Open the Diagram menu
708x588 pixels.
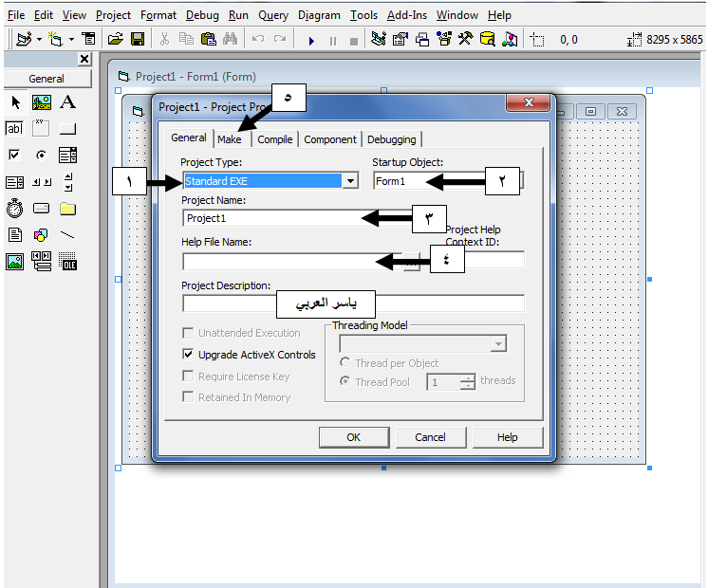coord(319,15)
